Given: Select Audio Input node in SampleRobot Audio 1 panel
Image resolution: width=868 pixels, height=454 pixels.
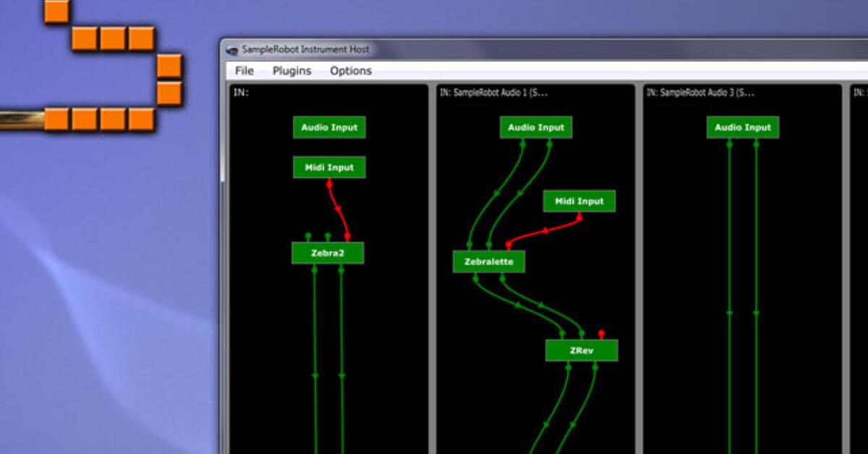Looking at the screenshot, I should 536,127.
